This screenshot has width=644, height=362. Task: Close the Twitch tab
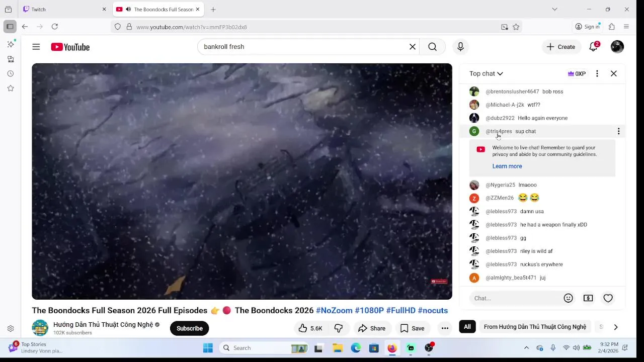pyautogui.click(x=104, y=9)
